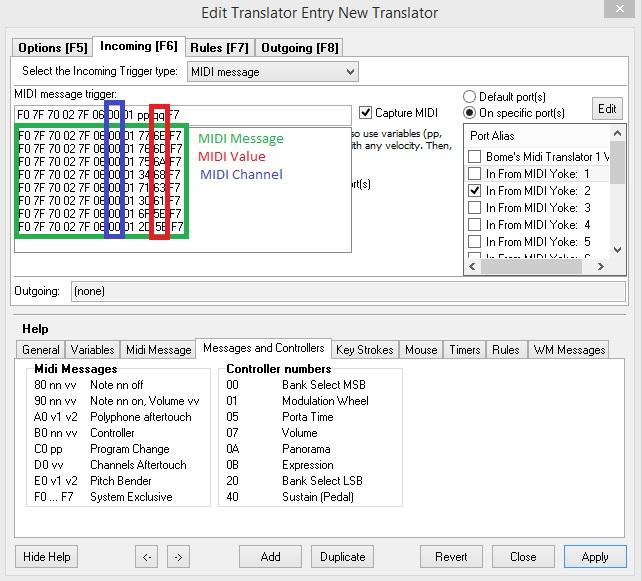Close the Edit Translator window
The image size is (642, 581).
coord(619,13)
